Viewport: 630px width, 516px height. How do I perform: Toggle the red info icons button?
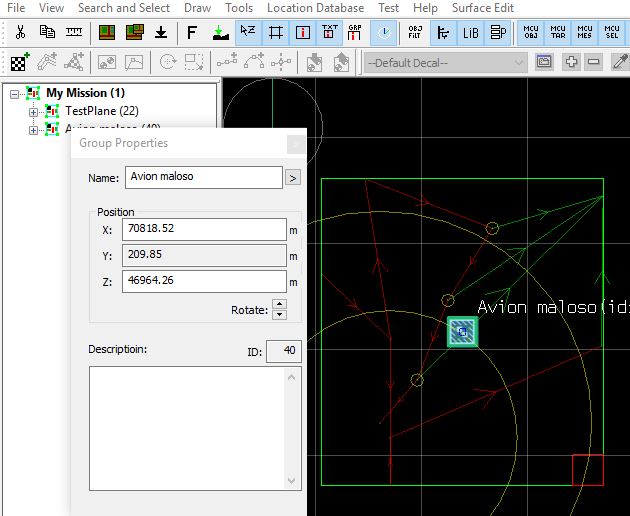pyautogui.click(x=303, y=32)
